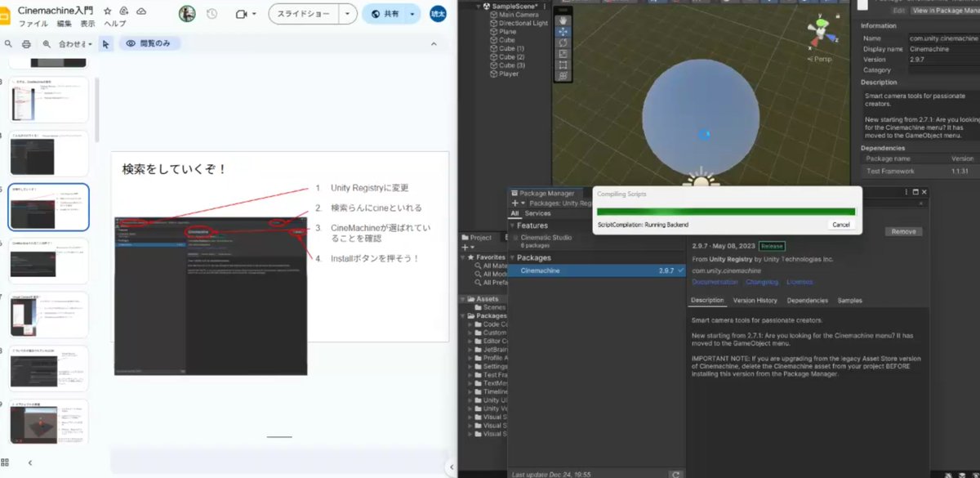Select the 検索をしていくぞ slide thumbnail
Image resolution: width=980 pixels, height=478 pixels.
(x=48, y=208)
